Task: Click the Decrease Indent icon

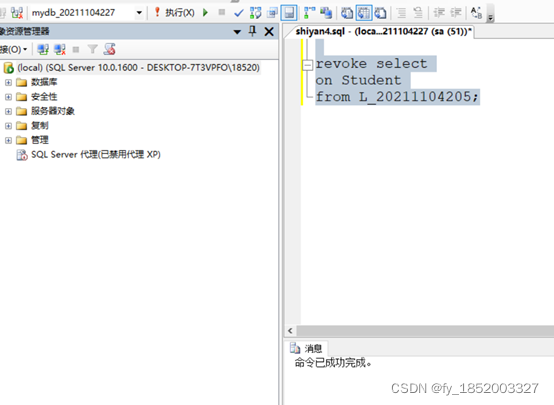Action: point(439,13)
